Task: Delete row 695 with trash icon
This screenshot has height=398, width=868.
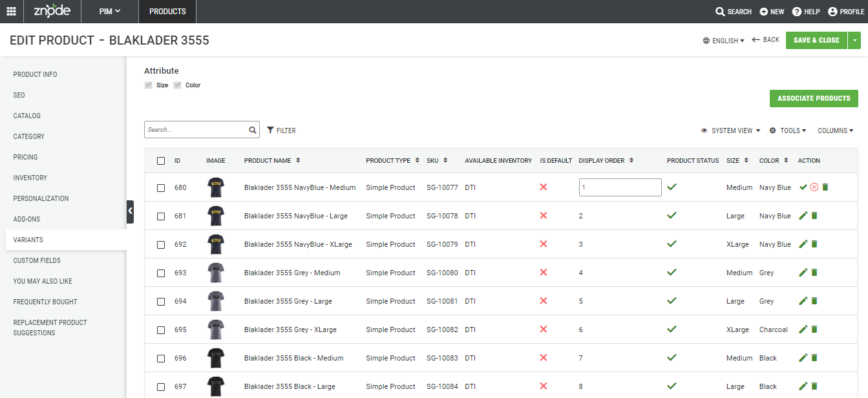Action: click(814, 330)
